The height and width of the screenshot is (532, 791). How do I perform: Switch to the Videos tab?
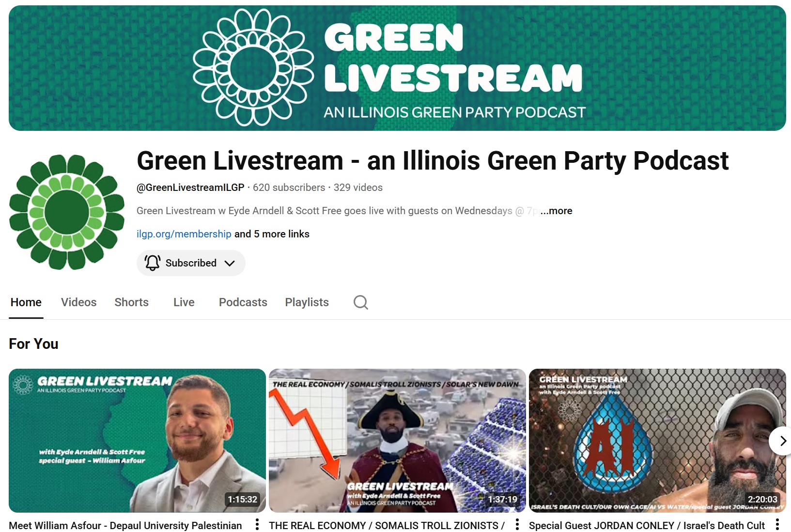tap(79, 302)
